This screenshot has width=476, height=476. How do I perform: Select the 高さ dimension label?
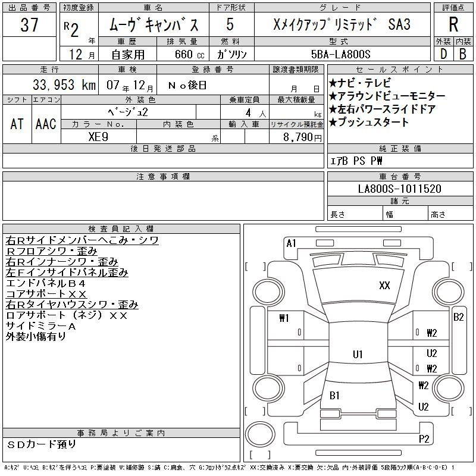coord(438,215)
